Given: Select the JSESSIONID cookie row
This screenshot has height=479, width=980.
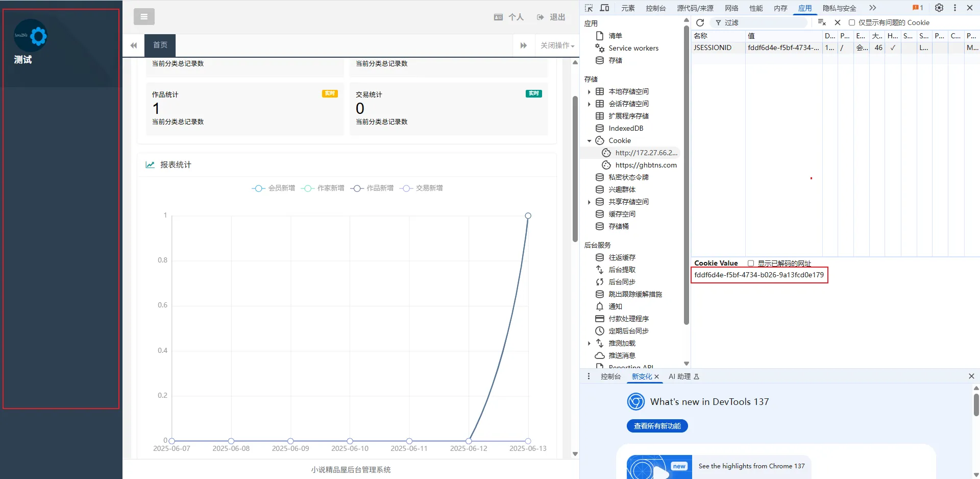Looking at the screenshot, I should 712,47.
